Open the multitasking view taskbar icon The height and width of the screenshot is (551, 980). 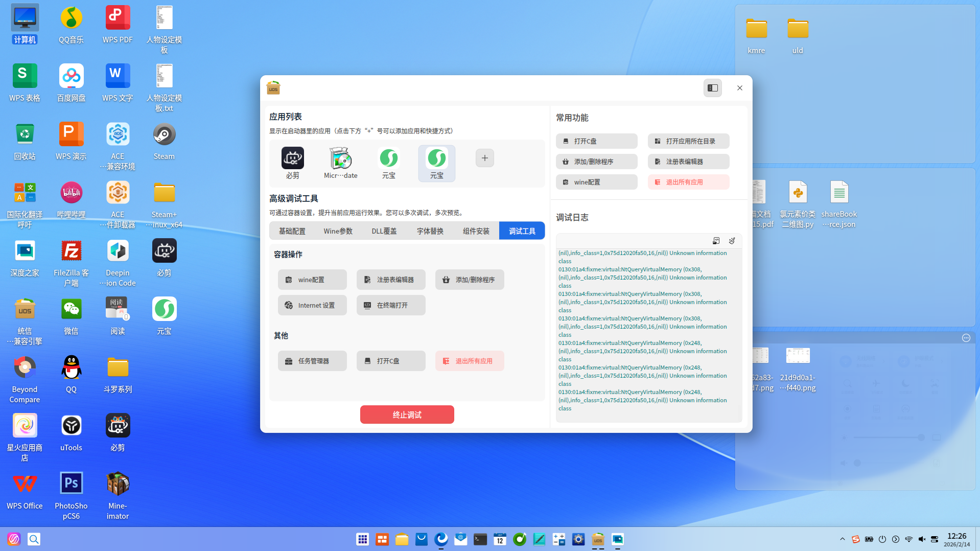click(x=382, y=539)
